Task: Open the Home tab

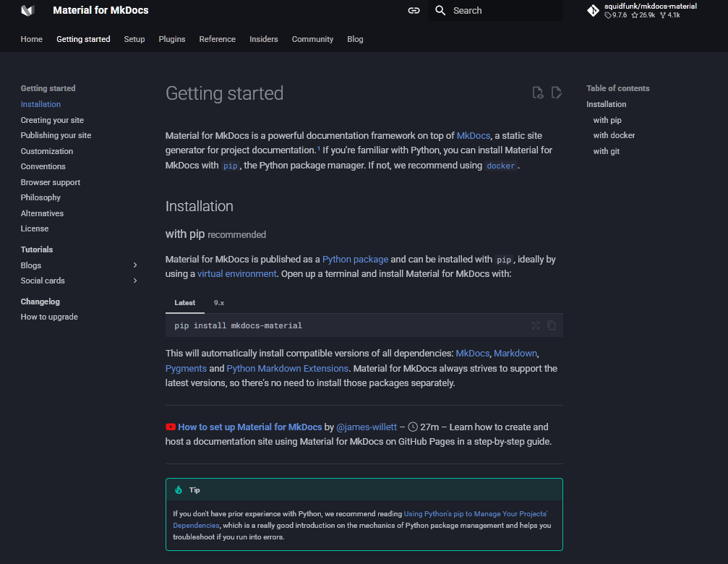Action: [x=32, y=39]
